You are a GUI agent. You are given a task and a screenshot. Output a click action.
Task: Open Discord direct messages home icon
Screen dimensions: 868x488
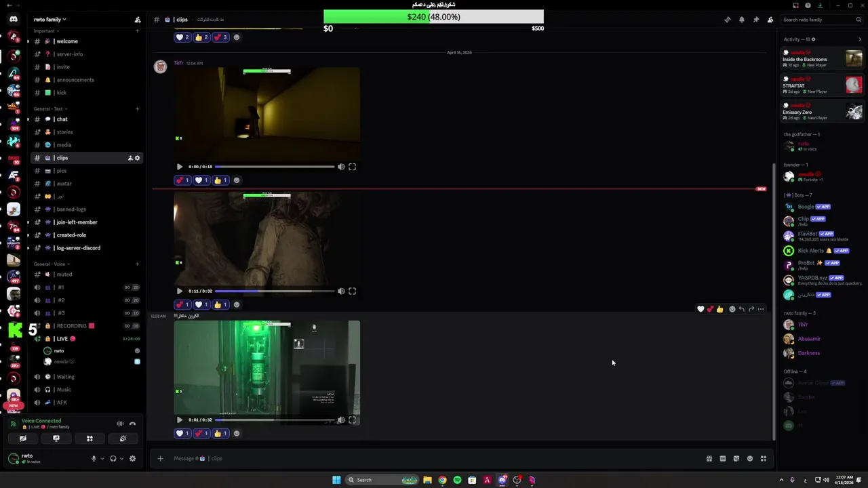coord(14,19)
